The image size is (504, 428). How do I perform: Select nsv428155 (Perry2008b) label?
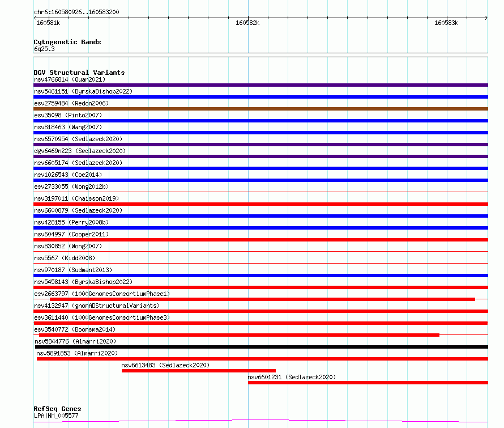pyautogui.click(x=71, y=222)
